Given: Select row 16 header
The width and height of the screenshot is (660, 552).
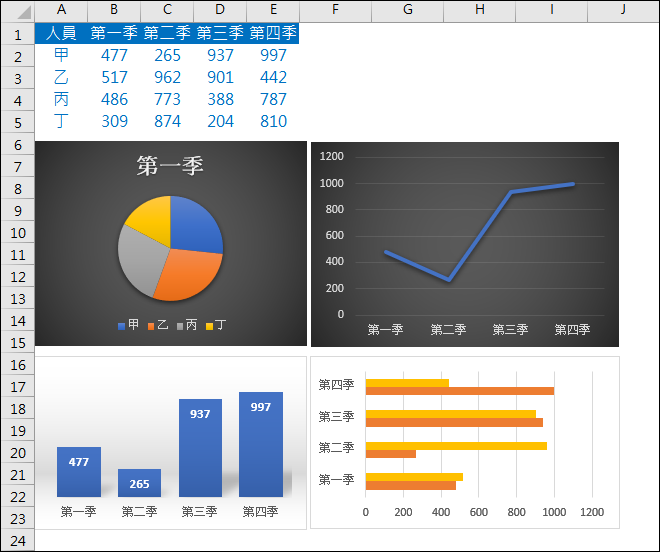Looking at the screenshot, I should (18, 365).
